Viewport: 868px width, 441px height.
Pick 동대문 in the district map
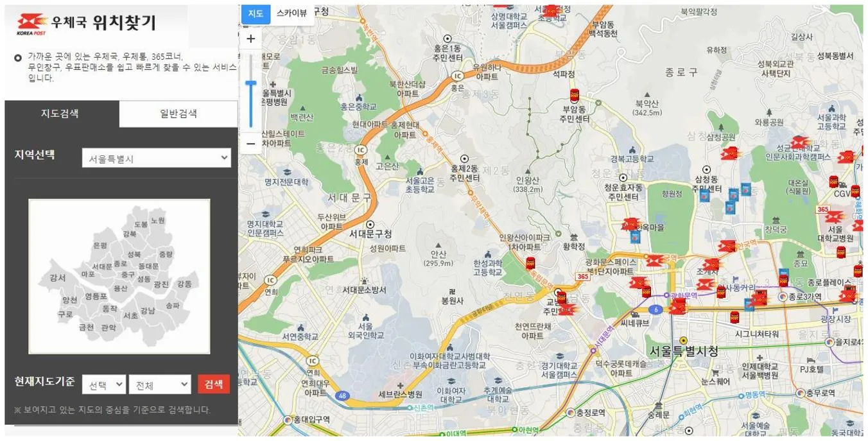tap(148, 266)
